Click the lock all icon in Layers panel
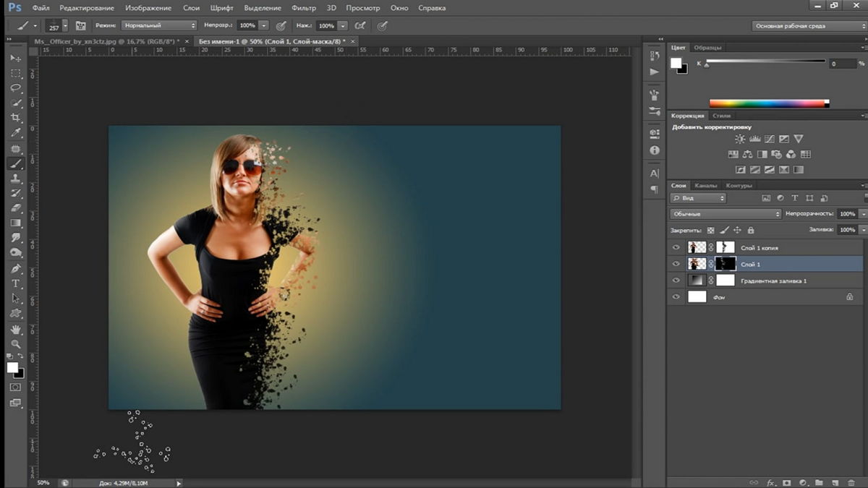 coord(750,230)
